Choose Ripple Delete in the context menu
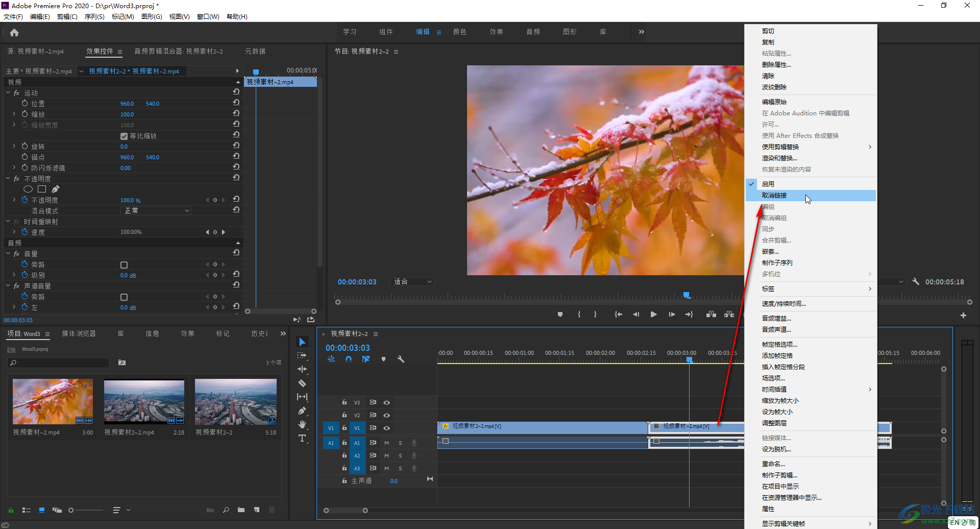980x529 pixels. (x=811, y=87)
